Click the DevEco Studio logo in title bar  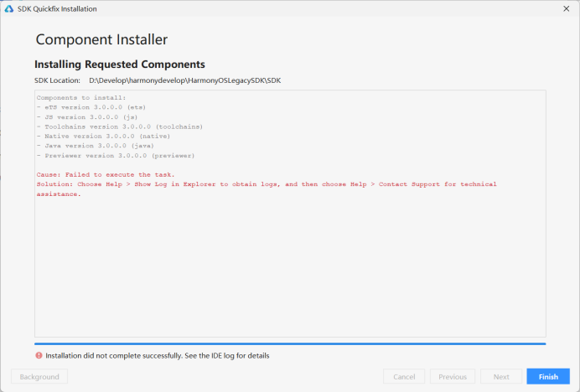8,8
